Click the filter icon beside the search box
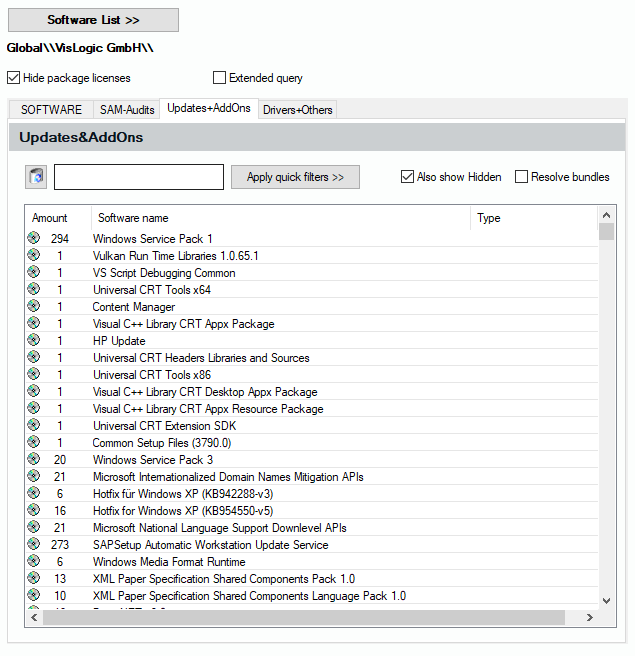 coord(36,177)
